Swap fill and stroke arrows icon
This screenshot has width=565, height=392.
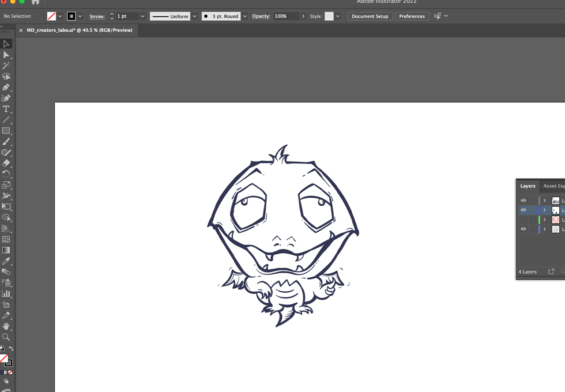tap(11, 349)
